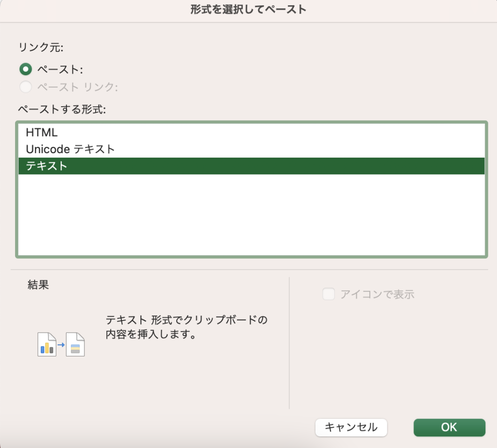
Task: Click the アイコンで表示 label text
Action: (377, 294)
